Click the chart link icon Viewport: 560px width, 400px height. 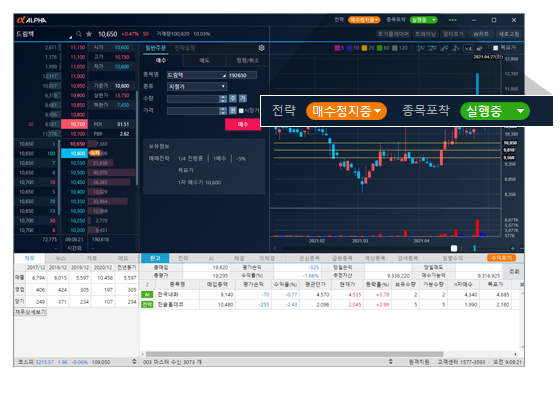479,48
